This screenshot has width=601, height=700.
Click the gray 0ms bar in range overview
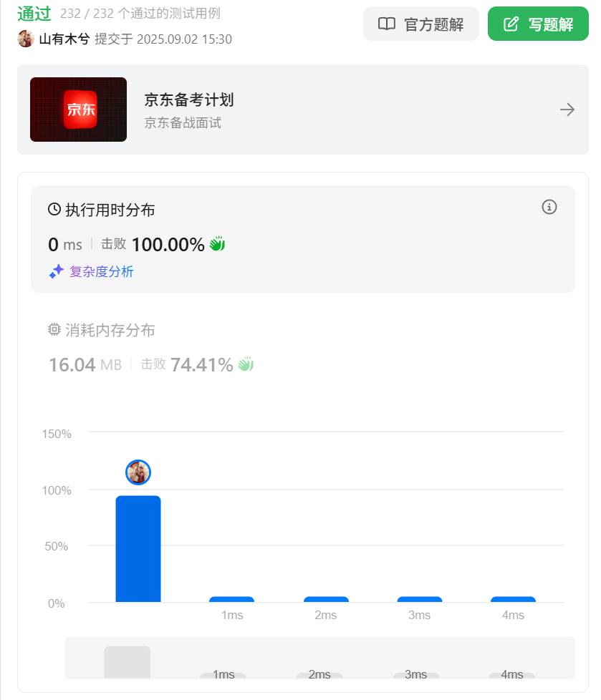tap(128, 662)
